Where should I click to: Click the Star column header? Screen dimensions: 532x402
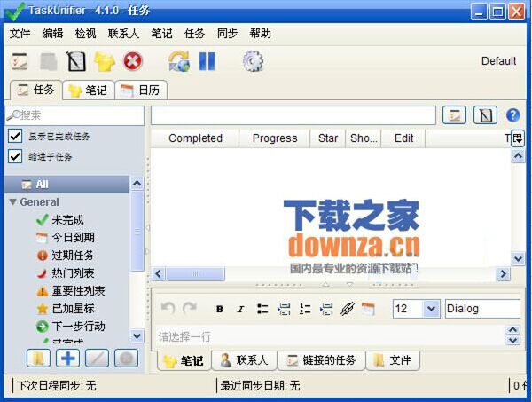[x=328, y=138]
